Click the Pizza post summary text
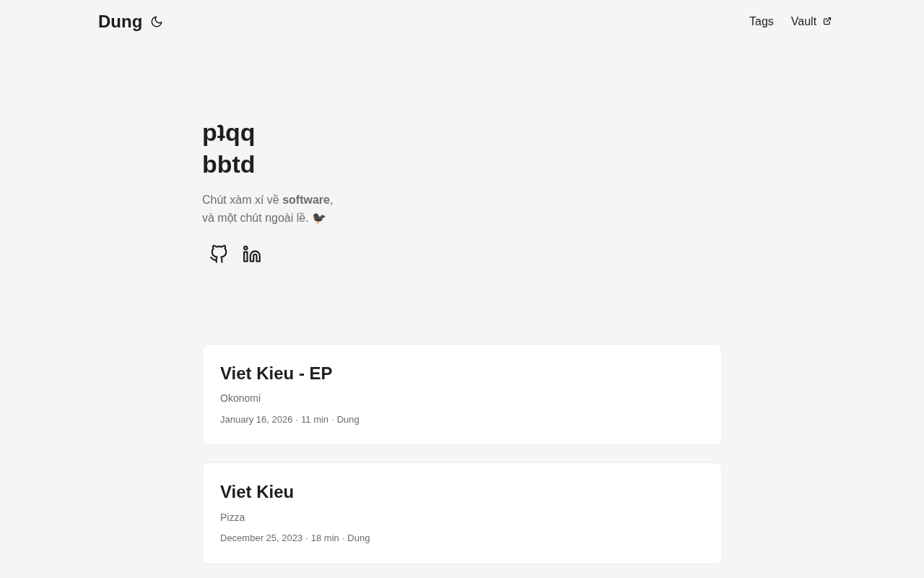Viewport: 924px width, 578px height. 232,517
